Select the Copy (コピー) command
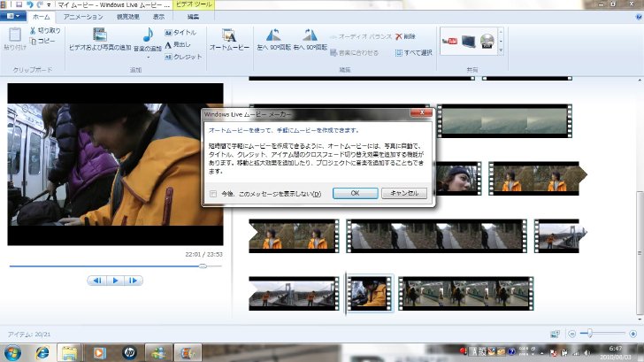The image size is (644, 362). point(42,41)
